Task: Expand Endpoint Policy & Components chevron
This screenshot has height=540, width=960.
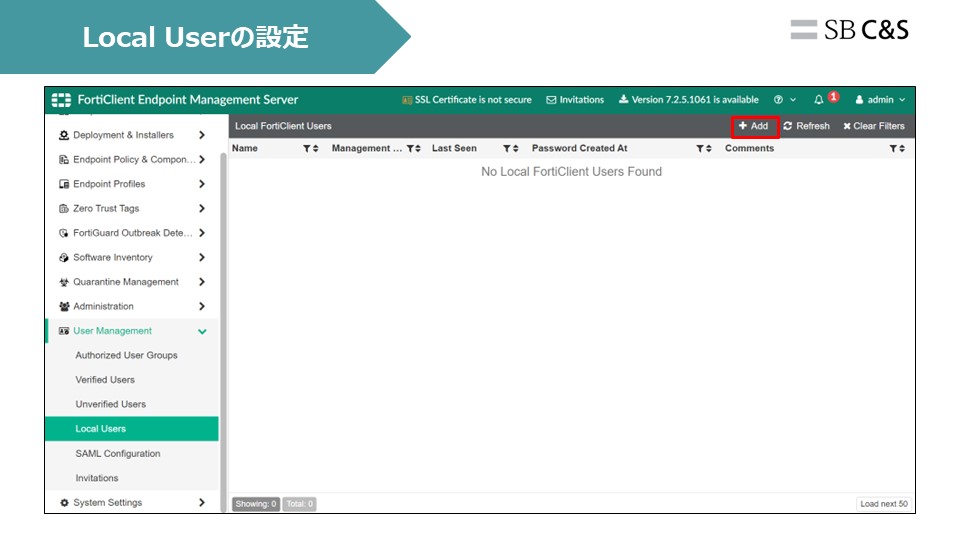Action: click(x=202, y=160)
